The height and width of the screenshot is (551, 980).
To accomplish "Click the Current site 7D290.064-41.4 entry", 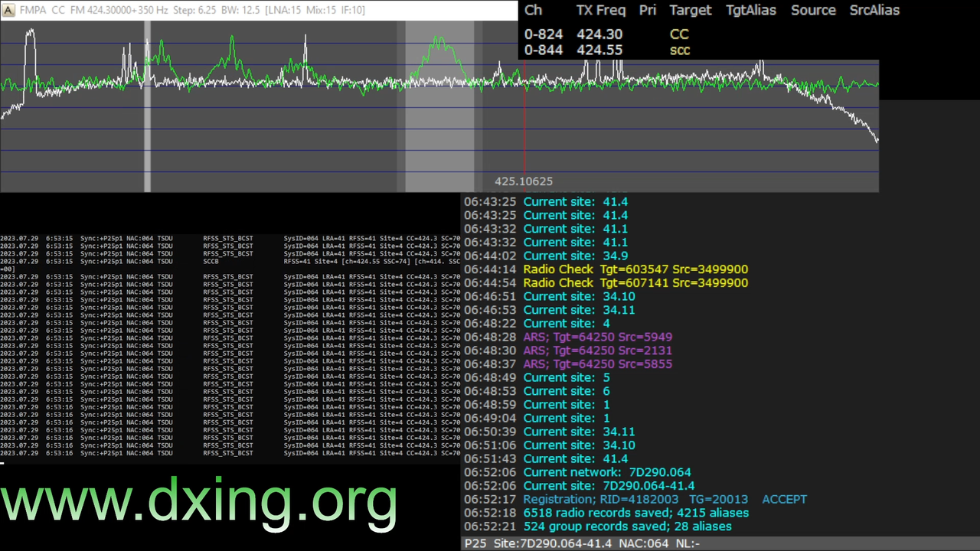I will (580, 486).
